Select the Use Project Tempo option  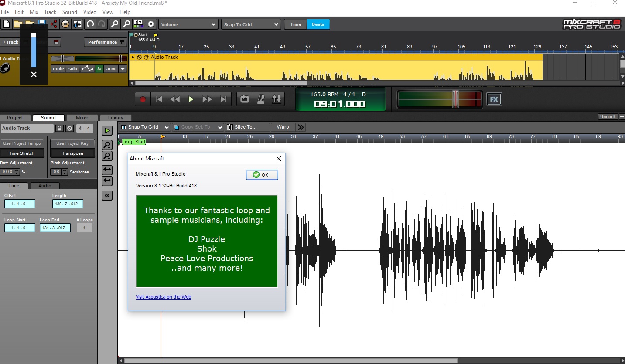[22, 143]
